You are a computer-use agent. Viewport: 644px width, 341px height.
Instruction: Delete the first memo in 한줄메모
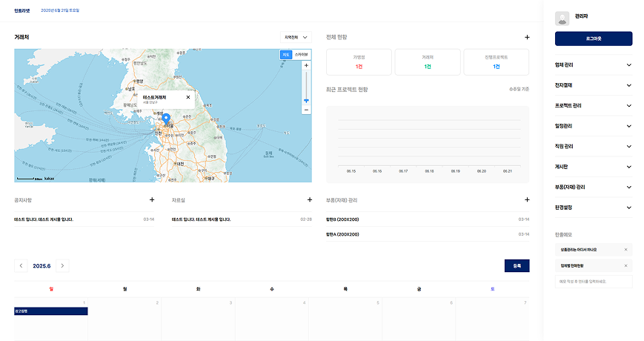(x=625, y=250)
